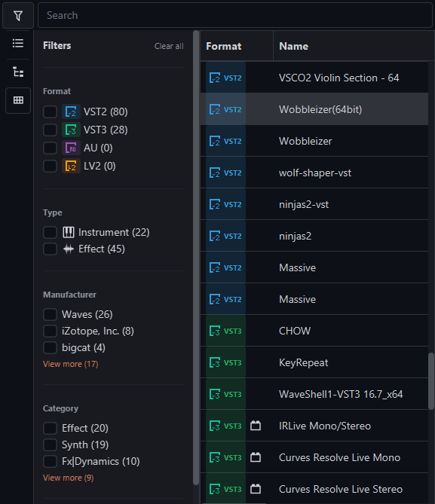Click shell icon beside Curves Resolve Live Stereo
Image resolution: width=435 pixels, height=504 pixels.
(256, 489)
